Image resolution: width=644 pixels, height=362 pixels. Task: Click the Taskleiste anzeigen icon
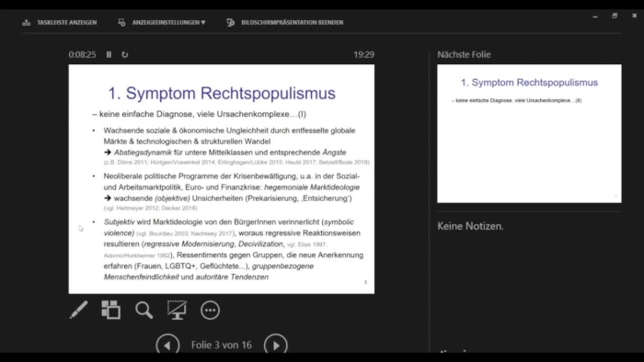coord(27,23)
